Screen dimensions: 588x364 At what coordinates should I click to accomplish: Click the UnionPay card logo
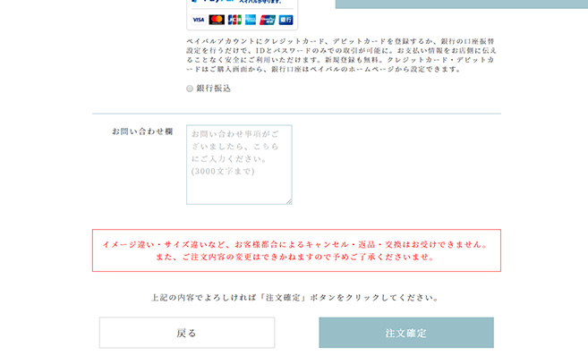coord(268,20)
